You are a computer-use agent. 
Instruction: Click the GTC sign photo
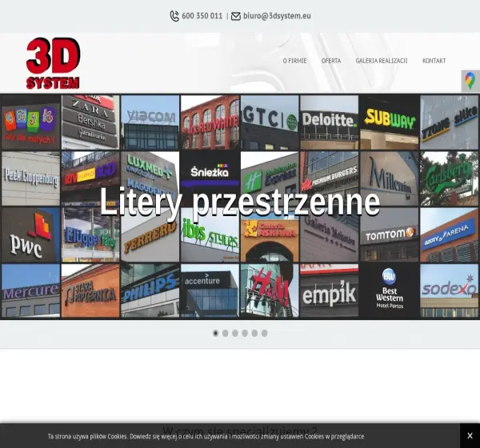point(270,122)
